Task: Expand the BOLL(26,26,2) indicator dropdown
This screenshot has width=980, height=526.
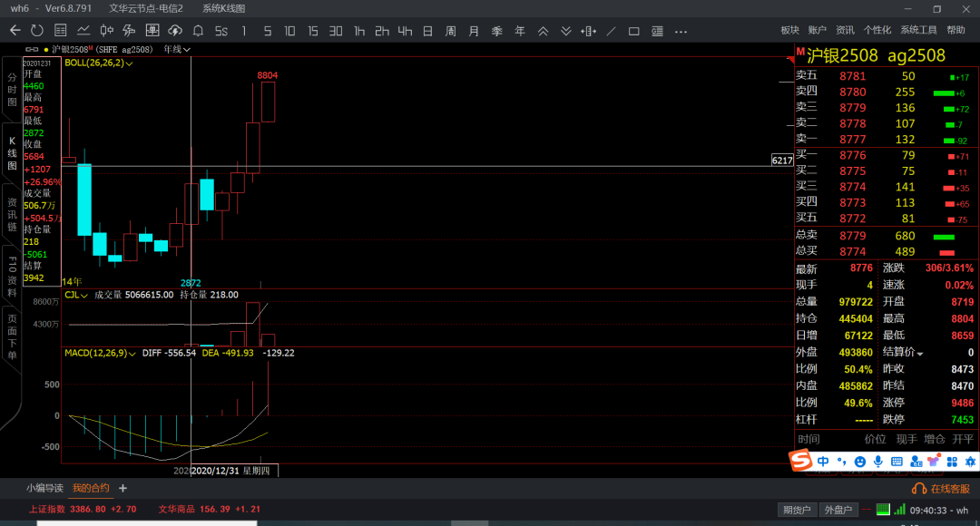Action: point(130,63)
